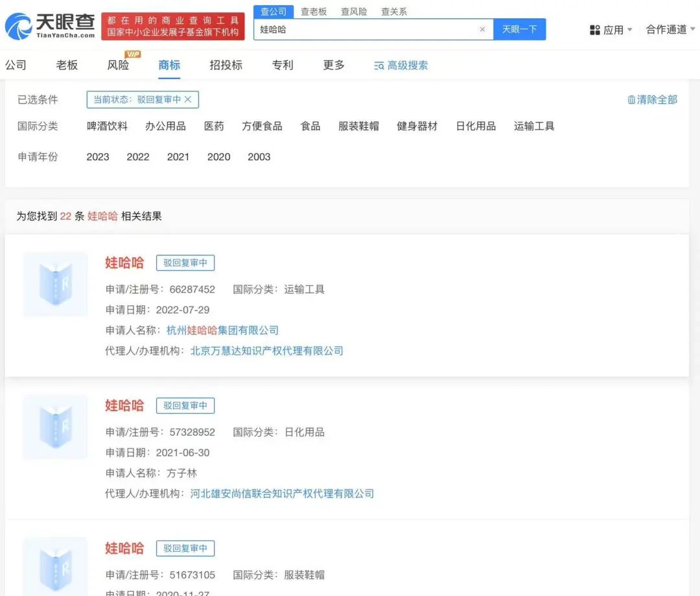Select the 查风险 search tab
Screen dimensions: 700x596
354,12
